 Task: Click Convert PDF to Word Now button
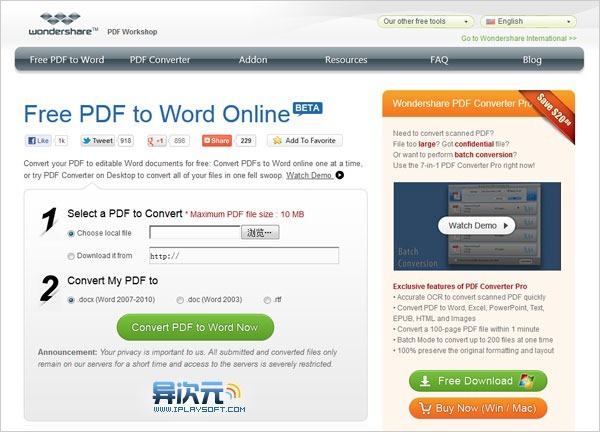195,327
